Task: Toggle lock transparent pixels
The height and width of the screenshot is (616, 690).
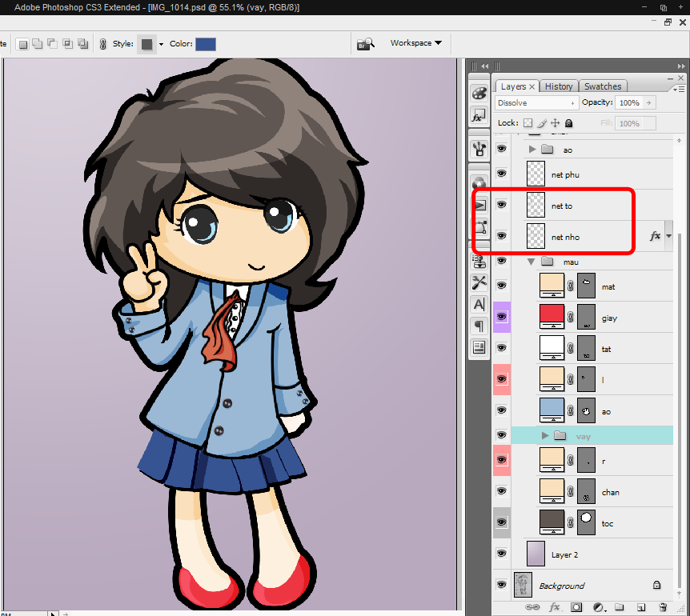Action: [x=528, y=123]
